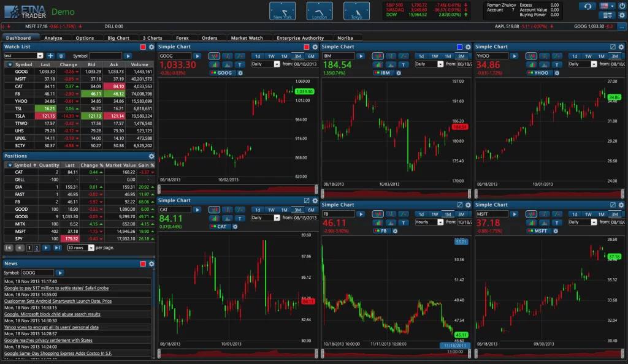Delete the watch list with trash icon
Screen dimensions: 628x364
(x=61, y=56)
